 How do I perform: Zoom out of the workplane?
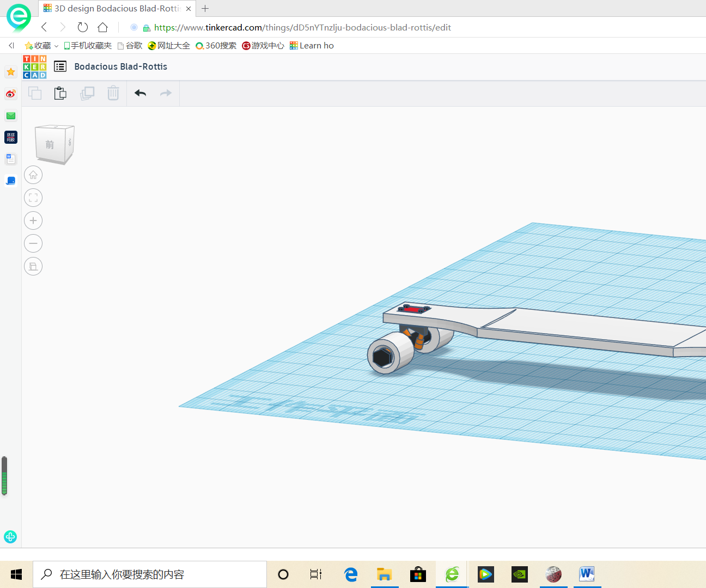33,243
